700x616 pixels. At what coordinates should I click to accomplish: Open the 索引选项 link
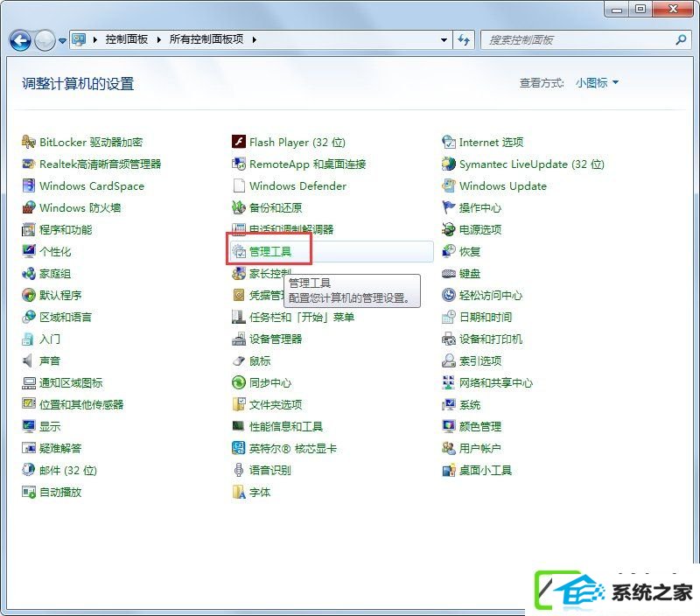click(480, 360)
